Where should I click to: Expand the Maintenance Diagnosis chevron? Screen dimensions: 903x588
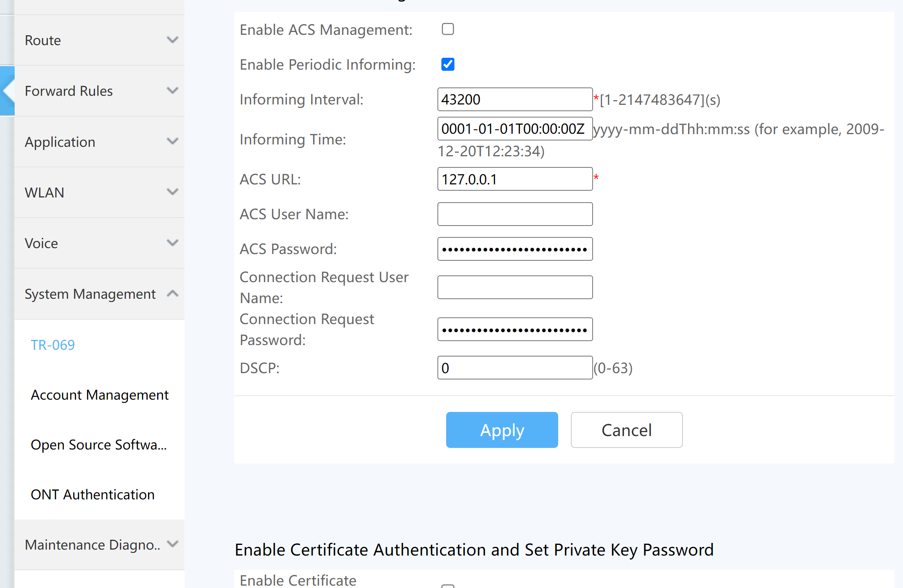pyautogui.click(x=172, y=544)
